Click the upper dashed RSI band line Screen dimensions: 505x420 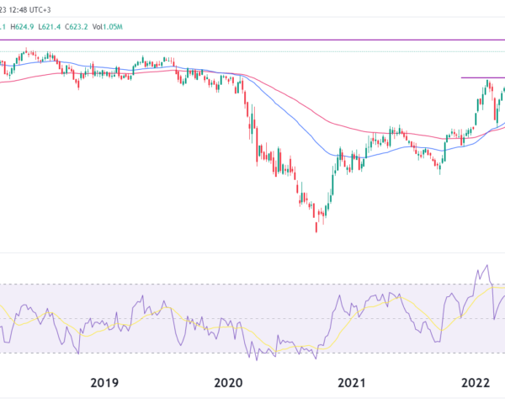[x=252, y=284]
